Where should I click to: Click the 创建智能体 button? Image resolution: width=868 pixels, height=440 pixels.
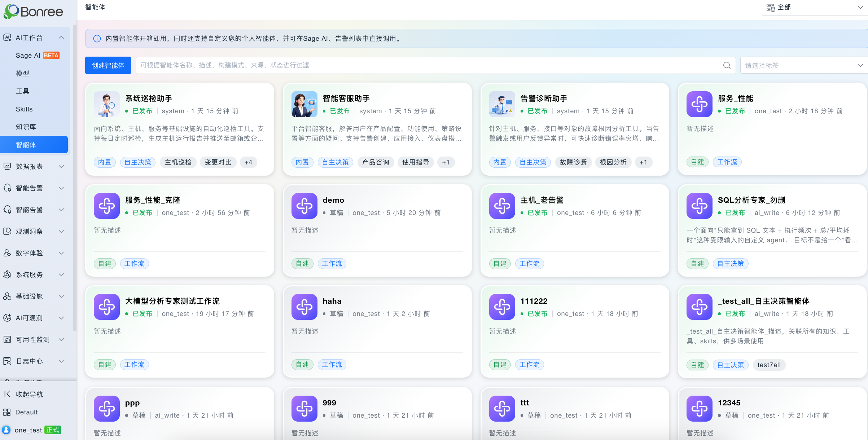pos(108,65)
